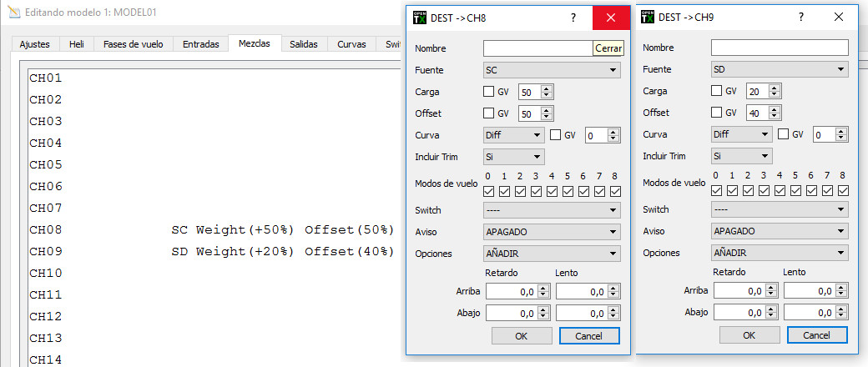Close the DEST CH9 dialog window

[x=839, y=18]
